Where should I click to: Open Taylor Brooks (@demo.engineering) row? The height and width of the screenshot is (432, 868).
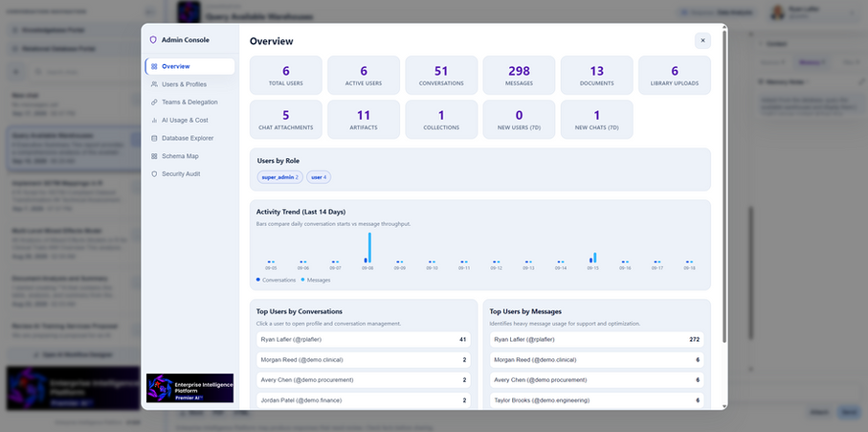tap(597, 400)
